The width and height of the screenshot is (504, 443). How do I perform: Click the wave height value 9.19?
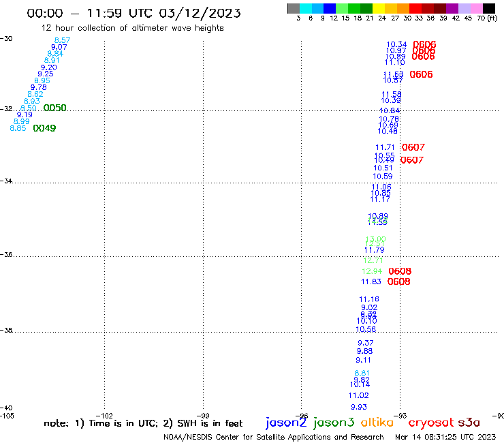(x=25, y=114)
